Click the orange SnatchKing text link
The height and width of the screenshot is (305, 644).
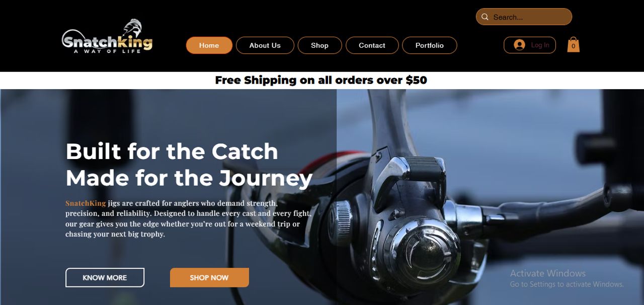(86, 203)
